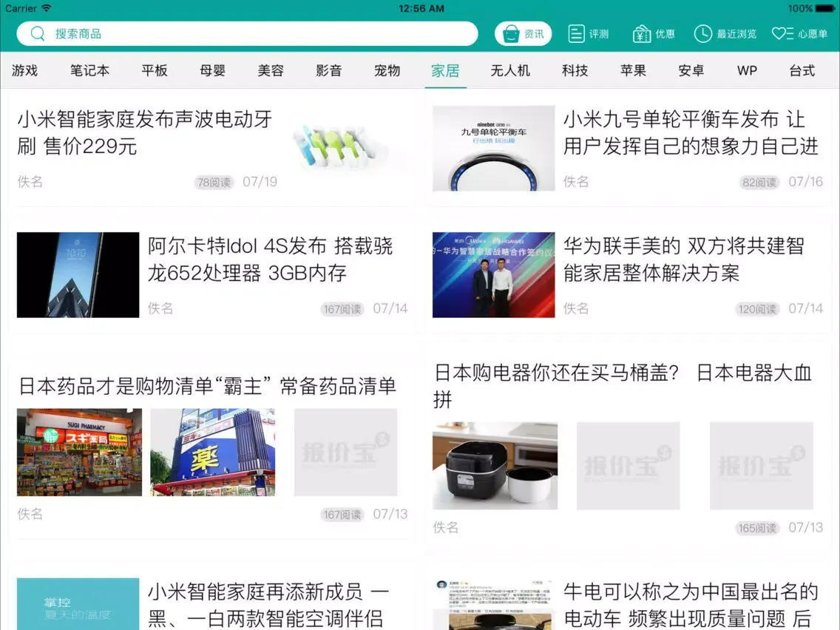Open article 日本药品才是购物清单霸主
840x630 pixels.
(207, 386)
